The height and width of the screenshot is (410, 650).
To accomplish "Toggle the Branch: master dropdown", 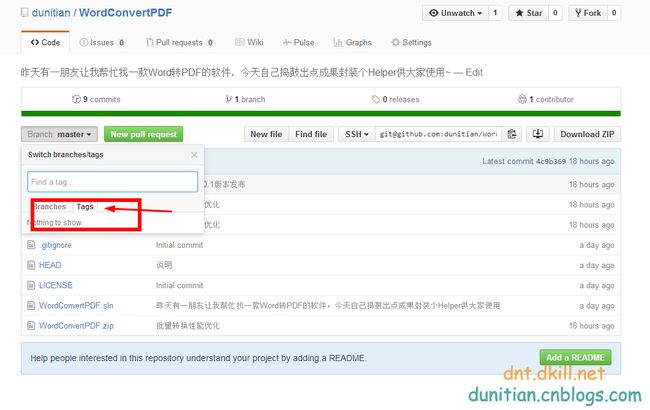I will coord(59,134).
